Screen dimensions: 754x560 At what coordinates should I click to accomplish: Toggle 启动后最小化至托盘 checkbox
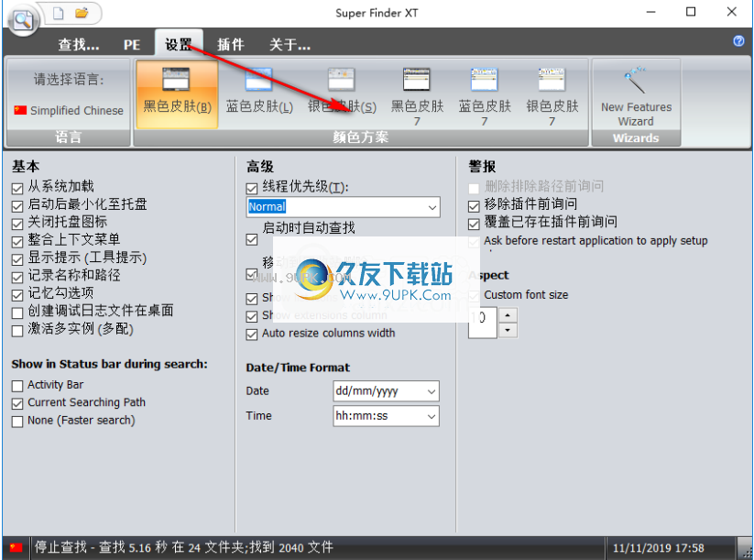(x=17, y=206)
